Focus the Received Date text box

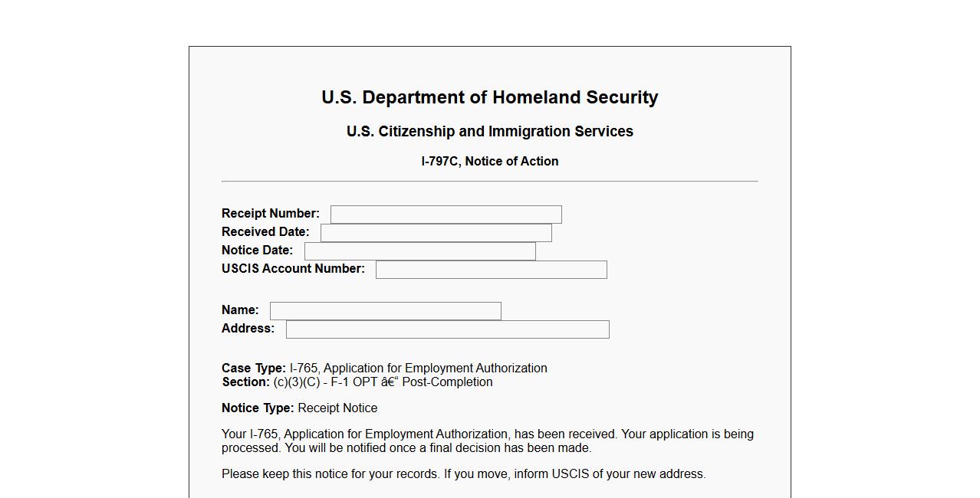(436, 233)
